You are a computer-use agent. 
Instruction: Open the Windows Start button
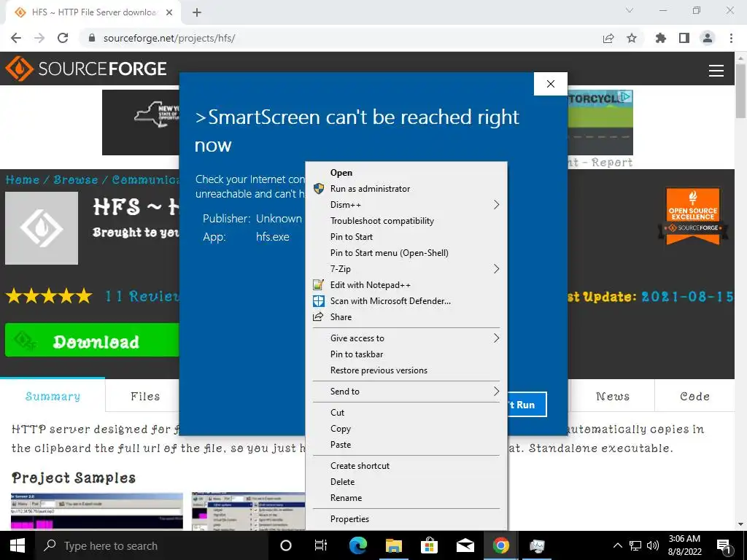pos(18,545)
